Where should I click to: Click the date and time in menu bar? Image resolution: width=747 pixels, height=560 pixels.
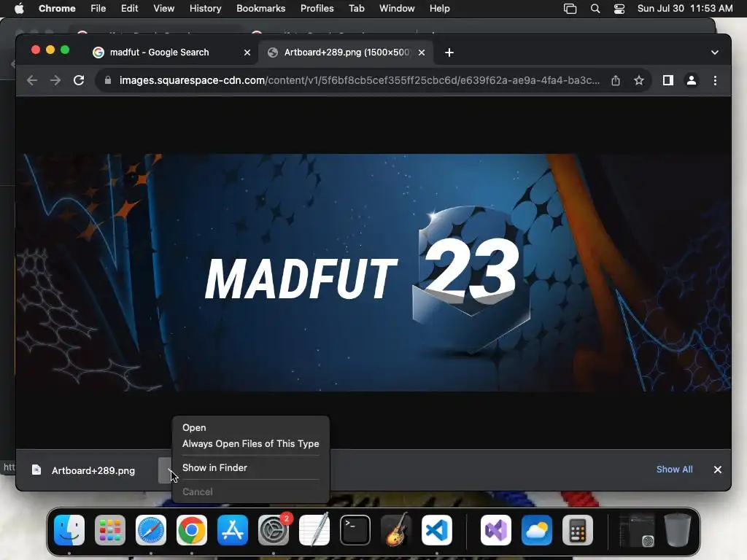(x=685, y=9)
